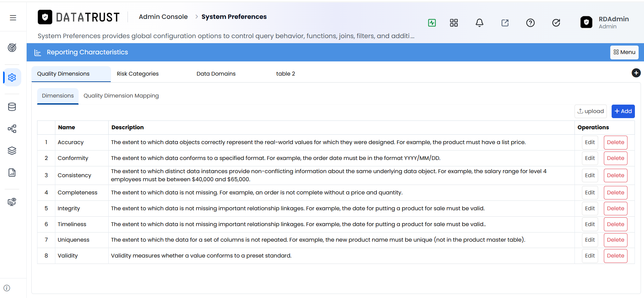Screen dimensions: 644x298
Task: Switch to the Risk Categories tab
Action: tap(138, 74)
